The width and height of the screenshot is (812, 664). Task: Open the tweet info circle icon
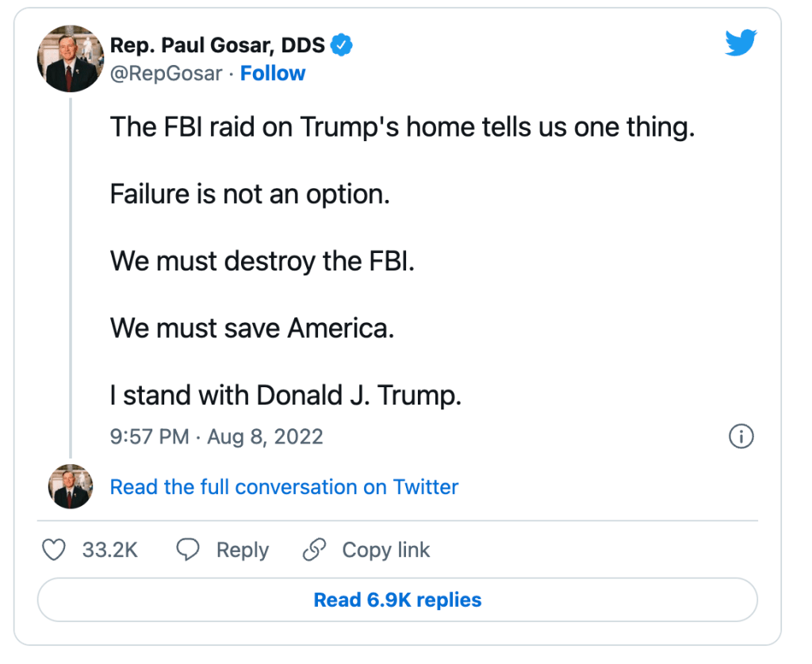pyautogui.click(x=741, y=437)
